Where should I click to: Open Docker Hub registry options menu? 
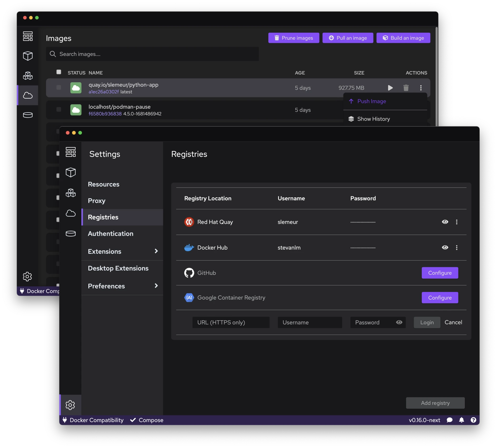pos(457,247)
